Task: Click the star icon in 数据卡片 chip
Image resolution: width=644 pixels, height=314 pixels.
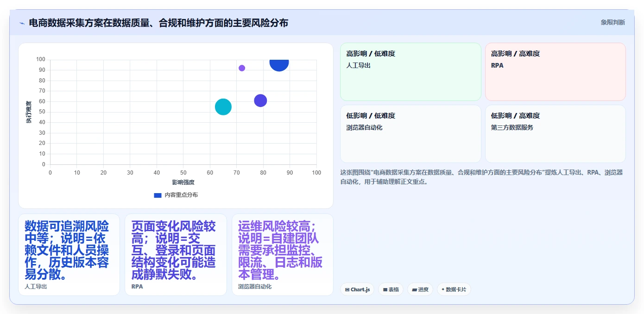Action: (x=443, y=289)
